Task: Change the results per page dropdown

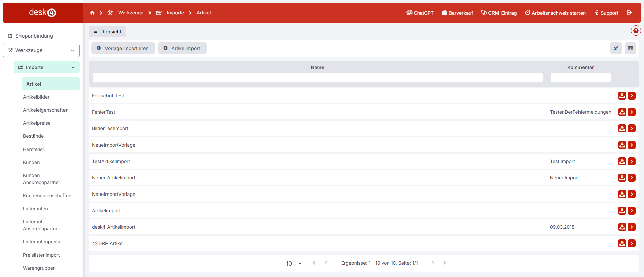Action: click(294, 263)
